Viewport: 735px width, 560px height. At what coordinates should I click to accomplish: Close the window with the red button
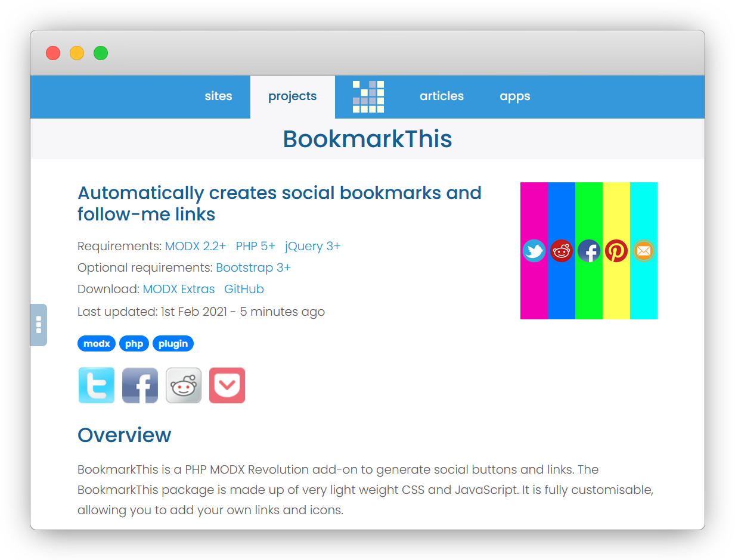(x=53, y=53)
